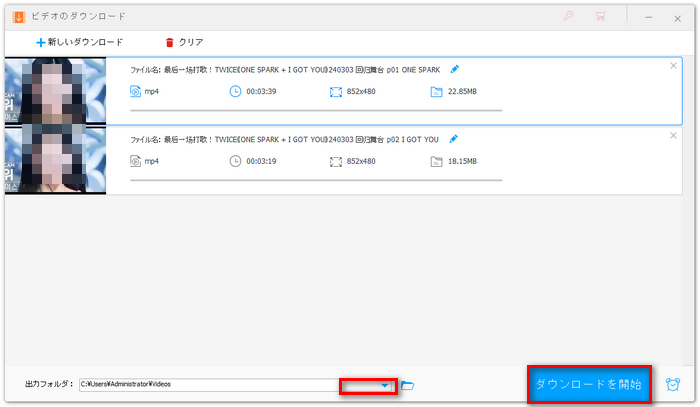700x407 pixels.
Task: Edit file name of the p01 ONE SPARK item
Action: pos(454,69)
